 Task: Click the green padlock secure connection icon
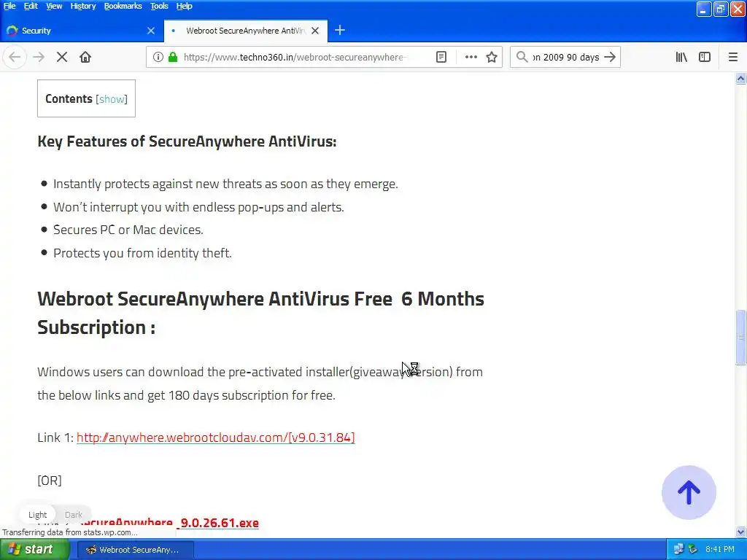[x=173, y=57]
